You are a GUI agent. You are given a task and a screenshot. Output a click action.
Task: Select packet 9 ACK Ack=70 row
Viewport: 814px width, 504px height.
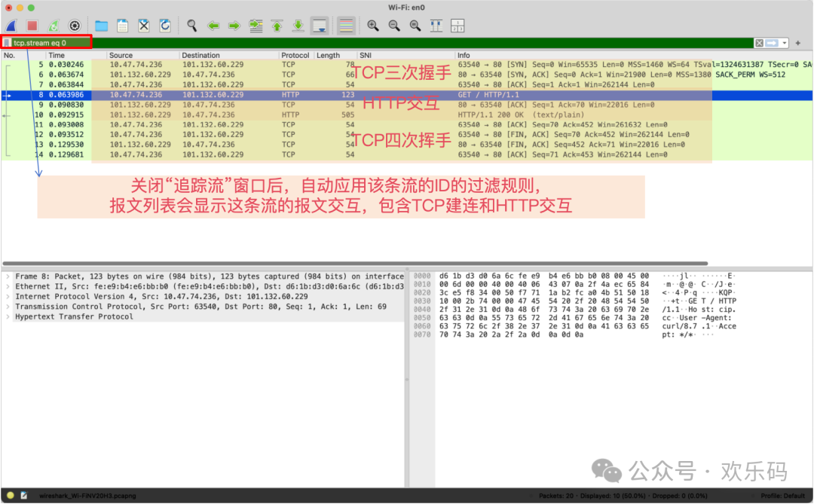pyautogui.click(x=406, y=105)
